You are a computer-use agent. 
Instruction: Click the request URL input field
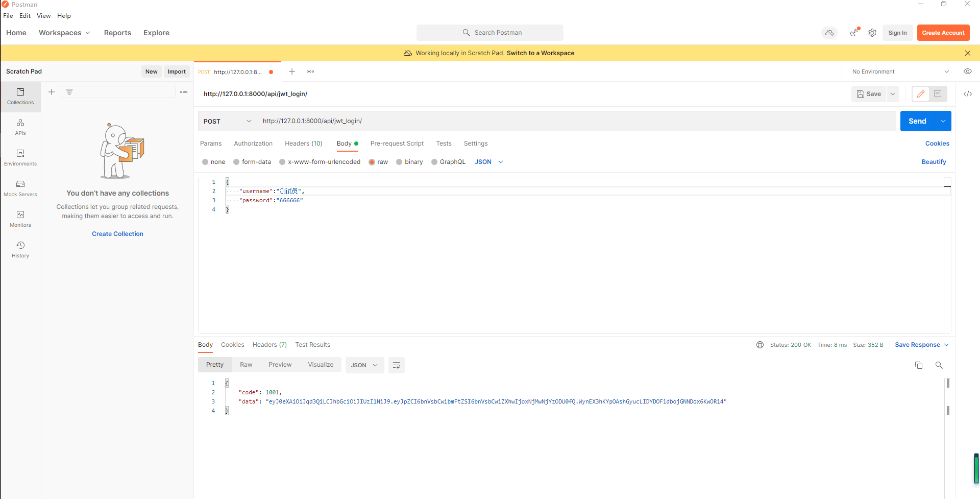coord(576,121)
